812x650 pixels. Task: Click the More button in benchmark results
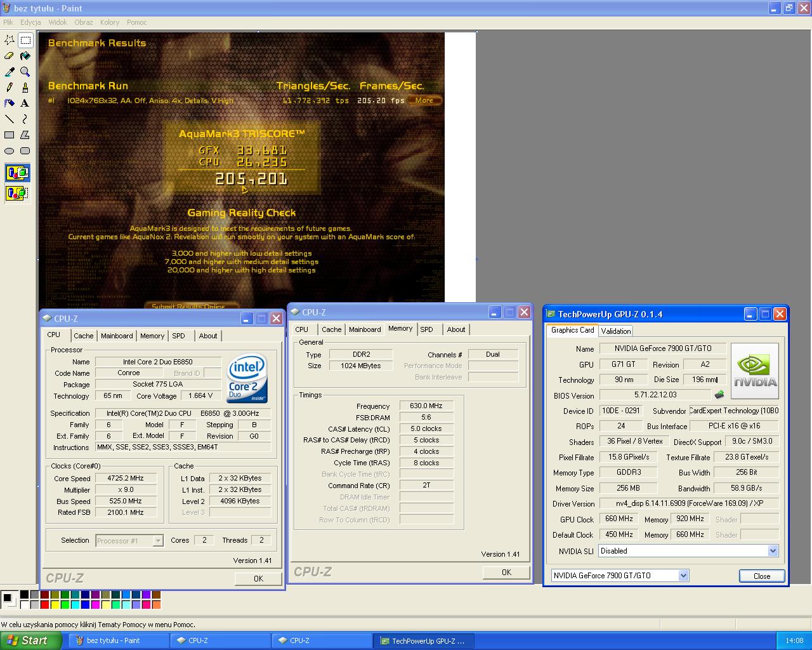[x=424, y=100]
